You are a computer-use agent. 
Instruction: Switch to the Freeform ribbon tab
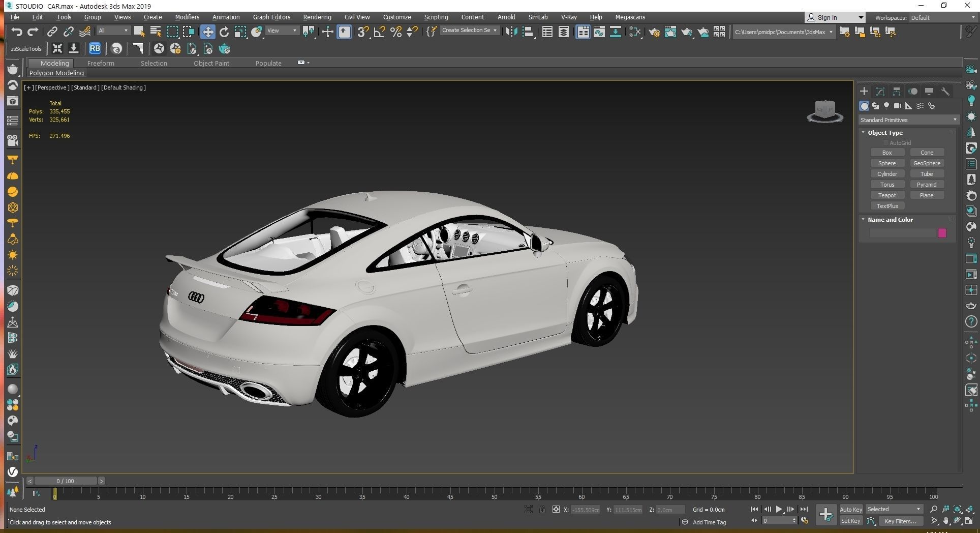[x=101, y=63]
